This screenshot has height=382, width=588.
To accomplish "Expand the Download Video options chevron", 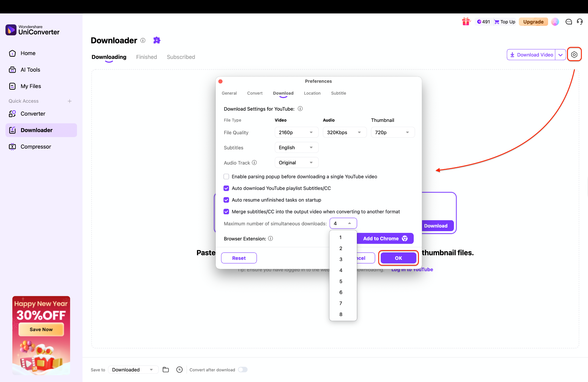I will click(x=560, y=54).
